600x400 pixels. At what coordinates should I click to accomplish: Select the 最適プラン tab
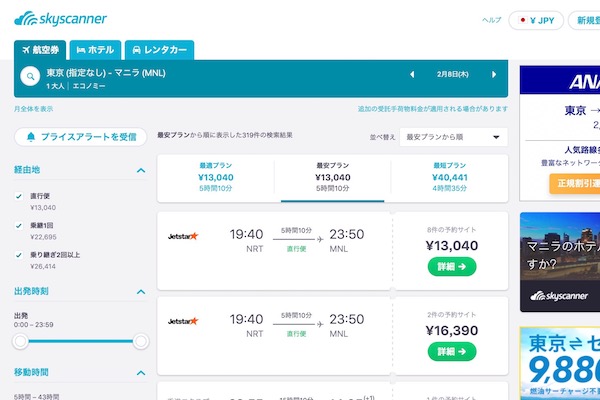pyautogui.click(x=216, y=177)
